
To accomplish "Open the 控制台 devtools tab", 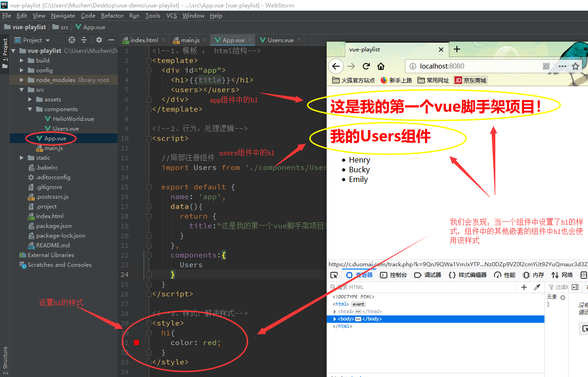I will (393, 275).
